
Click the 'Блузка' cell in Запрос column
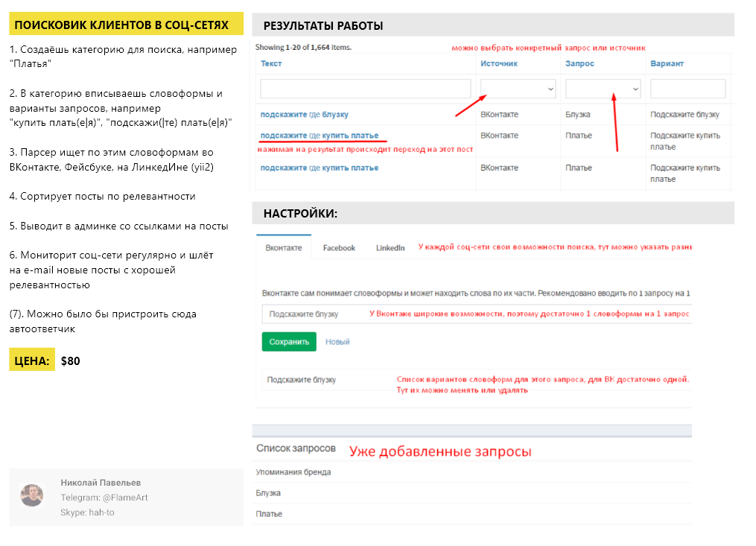[577, 114]
